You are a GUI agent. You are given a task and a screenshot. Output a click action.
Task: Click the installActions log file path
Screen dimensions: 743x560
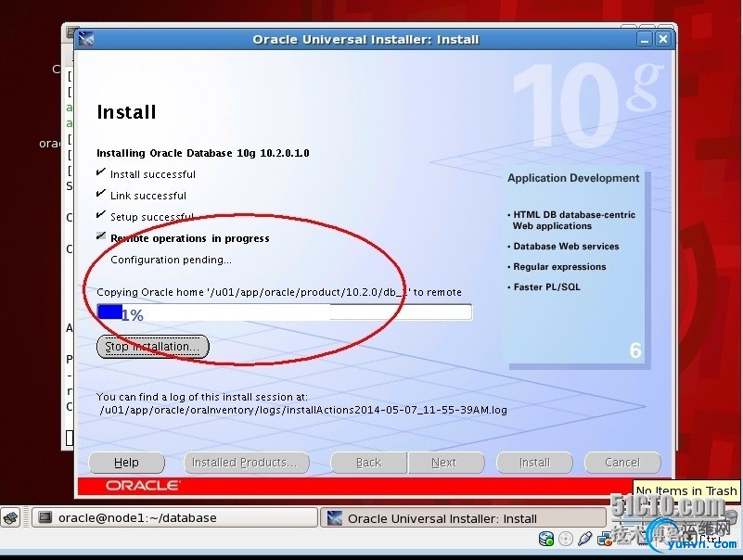point(303,410)
